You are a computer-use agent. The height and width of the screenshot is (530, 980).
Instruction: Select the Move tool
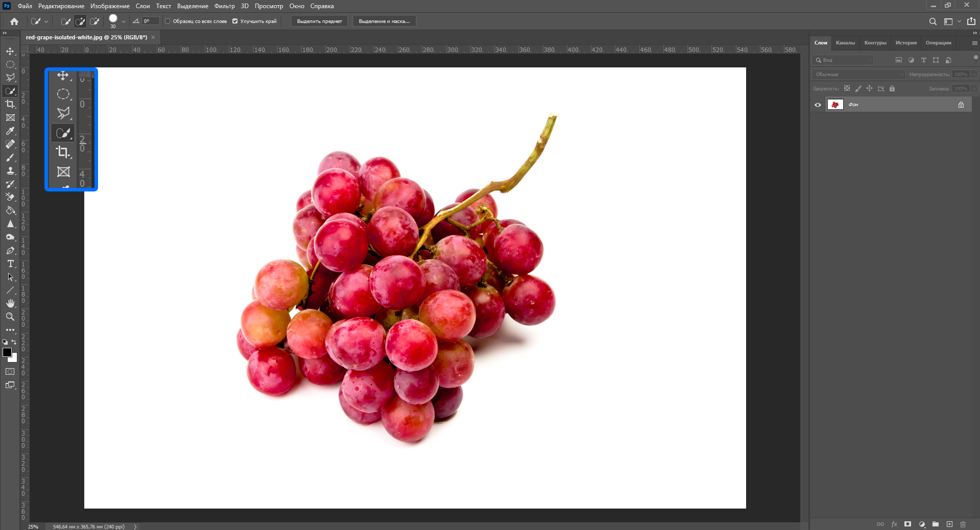(10, 52)
